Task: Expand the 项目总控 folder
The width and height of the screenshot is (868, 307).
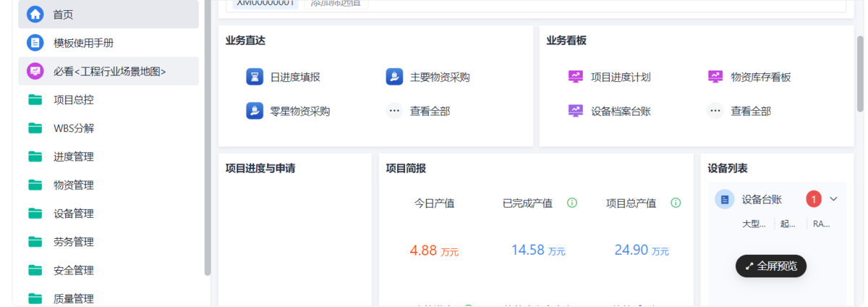Action: click(x=109, y=100)
